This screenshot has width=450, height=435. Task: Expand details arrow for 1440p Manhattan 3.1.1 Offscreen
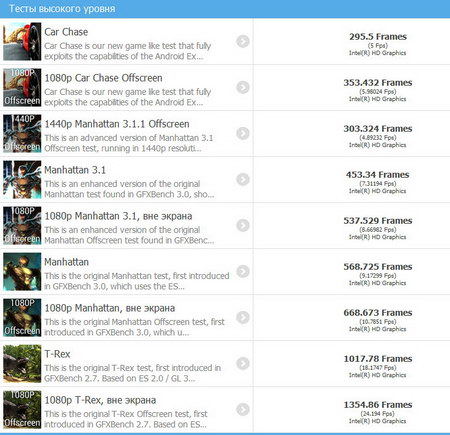243,133
